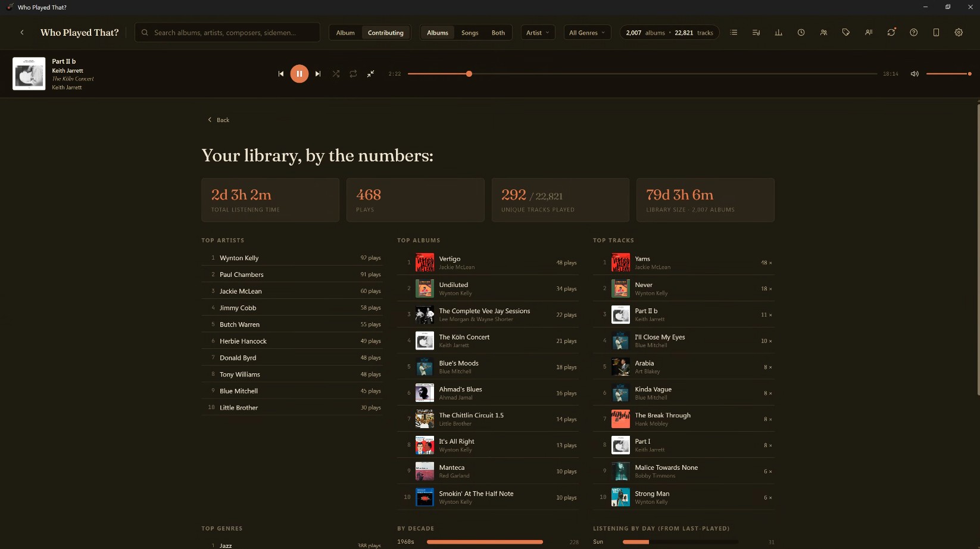Open the tag icon

tap(846, 33)
